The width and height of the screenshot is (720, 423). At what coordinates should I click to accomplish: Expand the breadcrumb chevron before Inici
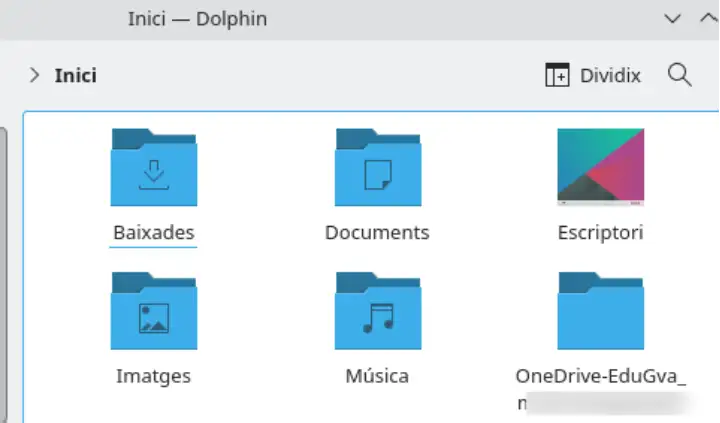coord(35,75)
